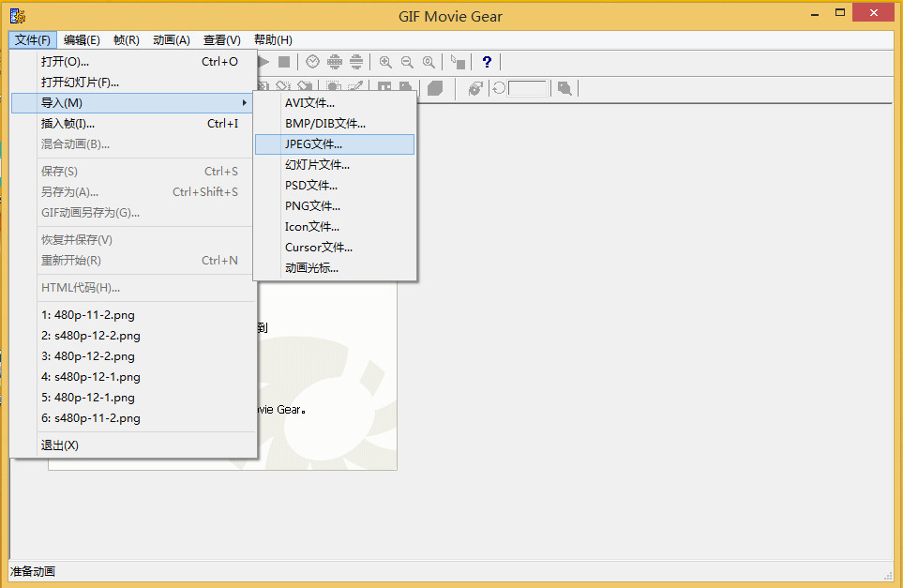The image size is (903, 588).
Task: Click the zoom in magnifier icon
Action: [x=385, y=62]
